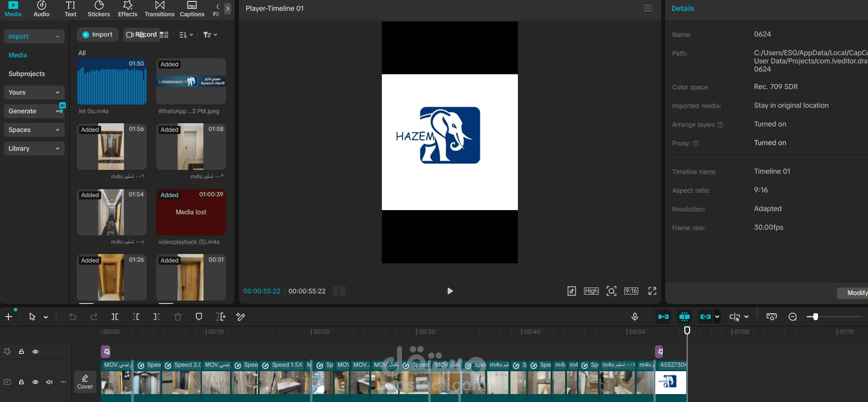
Task: Go to the Effects tab
Action: pyautogui.click(x=128, y=9)
